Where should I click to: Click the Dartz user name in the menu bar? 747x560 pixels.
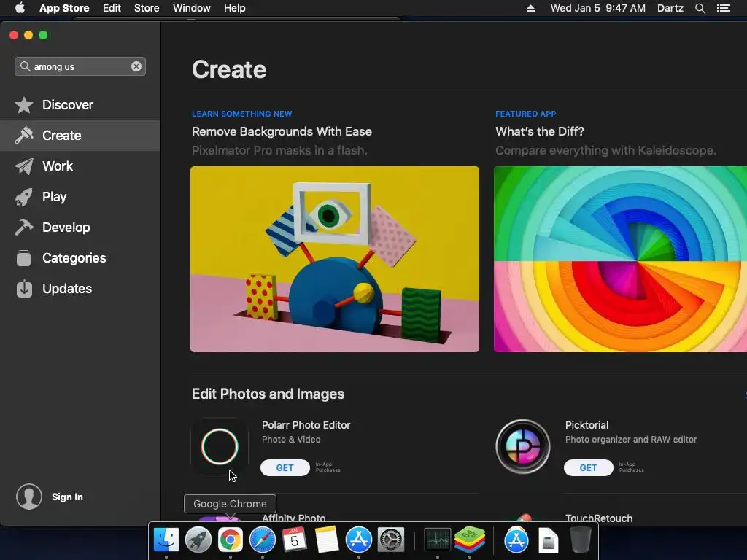[x=670, y=8]
